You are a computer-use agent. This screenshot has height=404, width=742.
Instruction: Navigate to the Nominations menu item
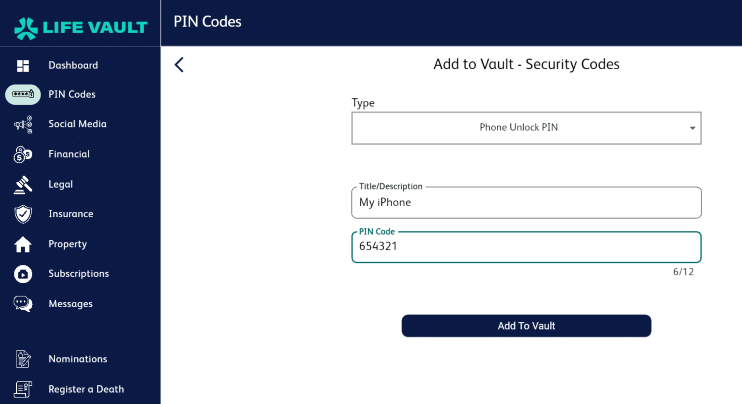pyautogui.click(x=78, y=359)
